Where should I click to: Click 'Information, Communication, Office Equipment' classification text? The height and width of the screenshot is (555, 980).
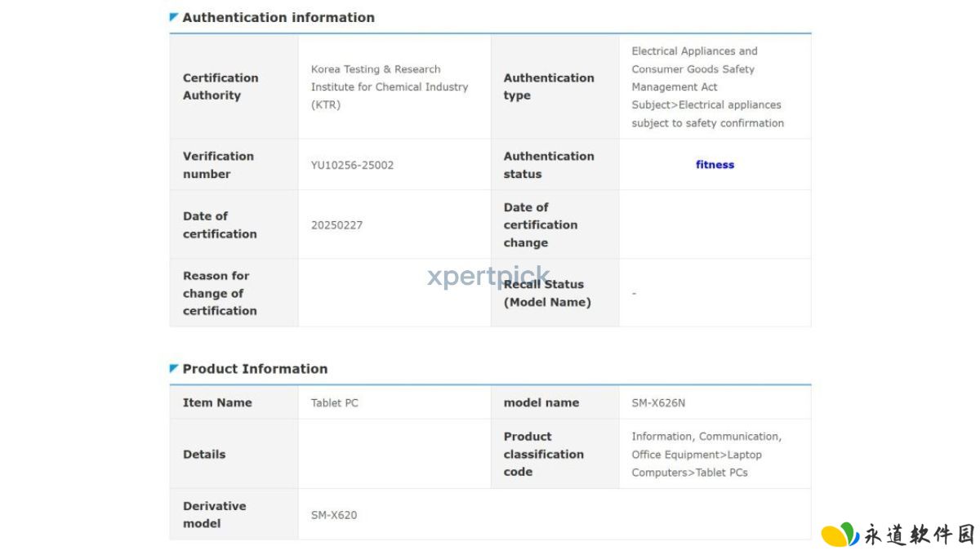[706, 454]
